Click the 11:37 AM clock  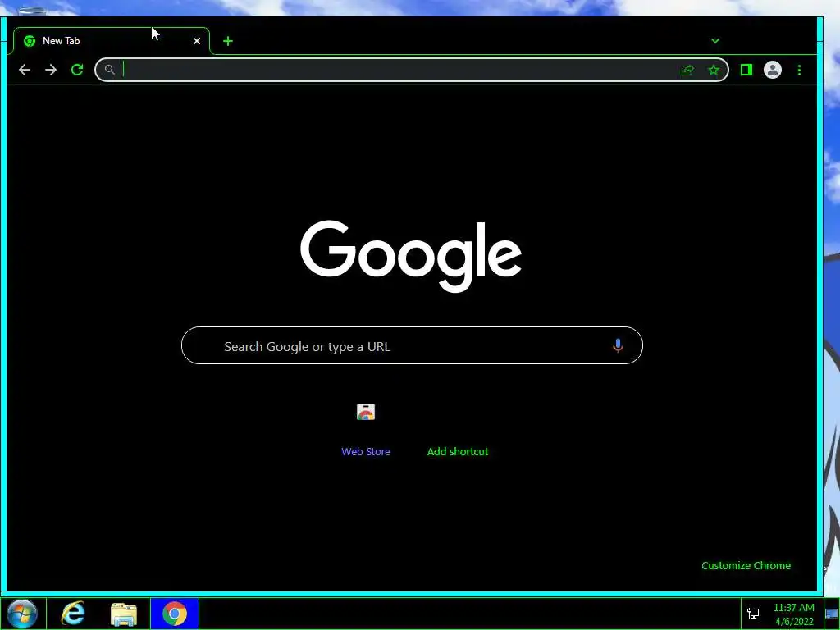(794, 608)
